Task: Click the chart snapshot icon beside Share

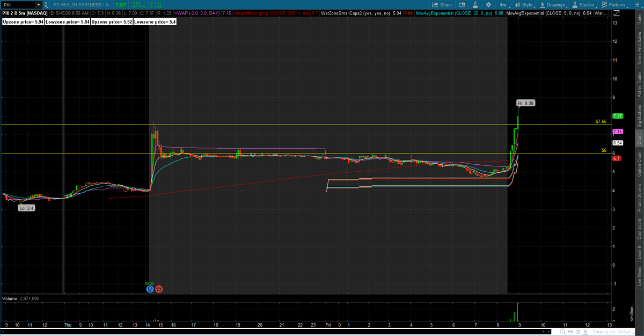Action: 462,5
